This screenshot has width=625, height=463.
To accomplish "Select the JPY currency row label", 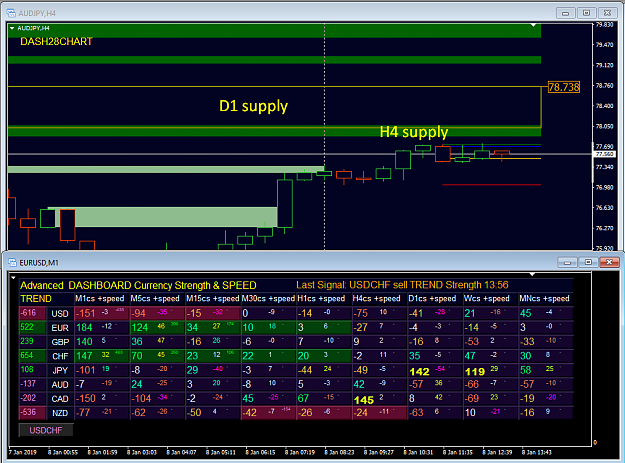I will (x=60, y=370).
